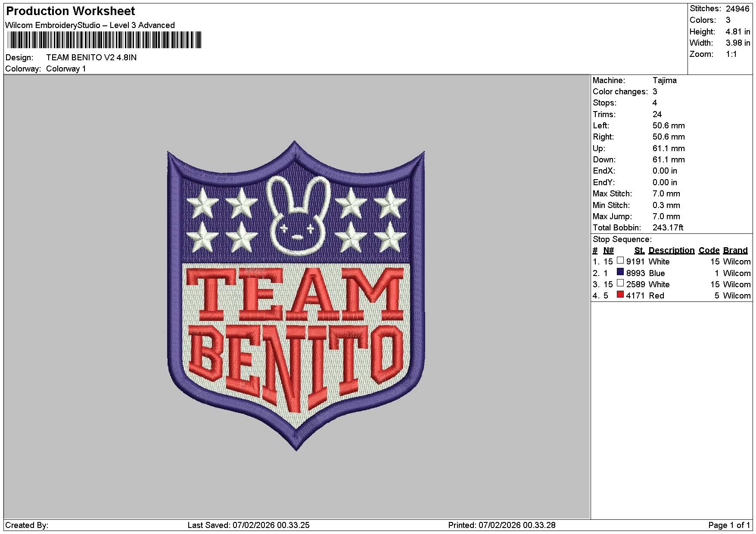Click the 'N#' column header
756x534 pixels.
click(x=608, y=250)
